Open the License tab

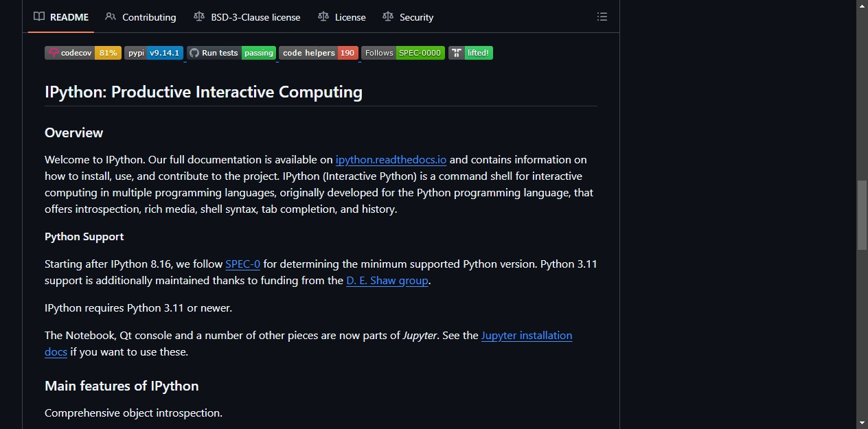pos(342,17)
